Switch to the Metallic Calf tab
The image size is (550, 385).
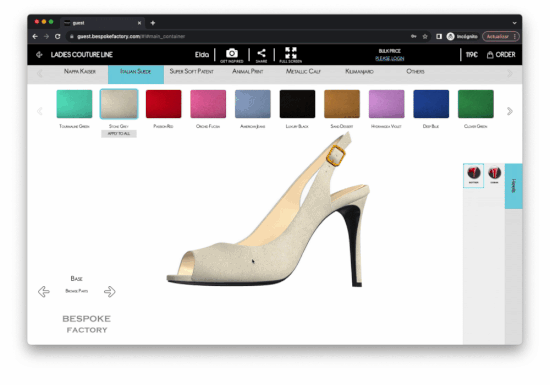click(303, 72)
